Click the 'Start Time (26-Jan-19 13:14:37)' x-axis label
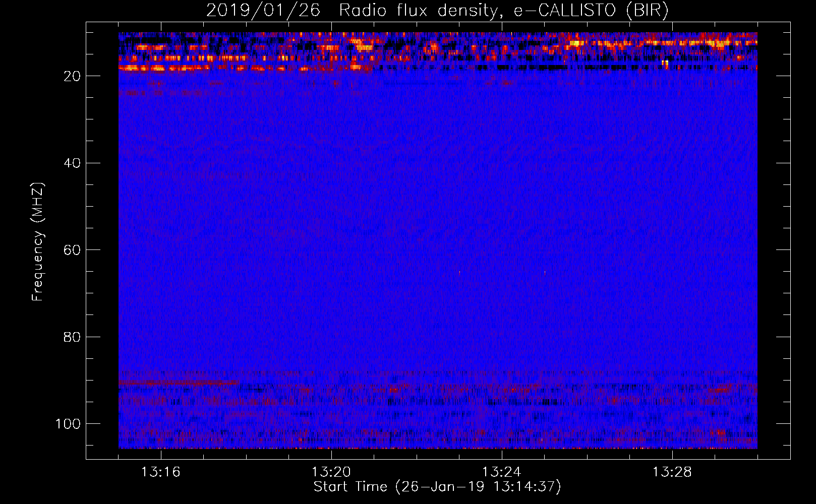This screenshot has height=504, width=816. coord(437,487)
